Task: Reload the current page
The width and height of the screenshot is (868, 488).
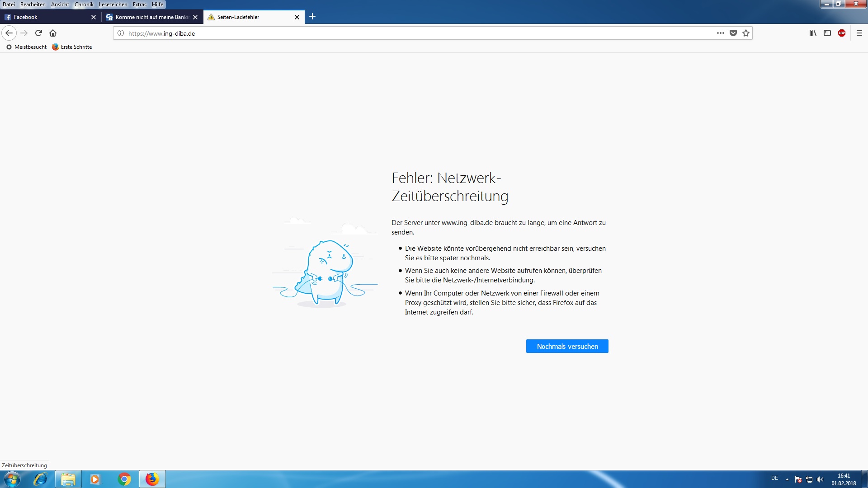Action: click(x=38, y=33)
